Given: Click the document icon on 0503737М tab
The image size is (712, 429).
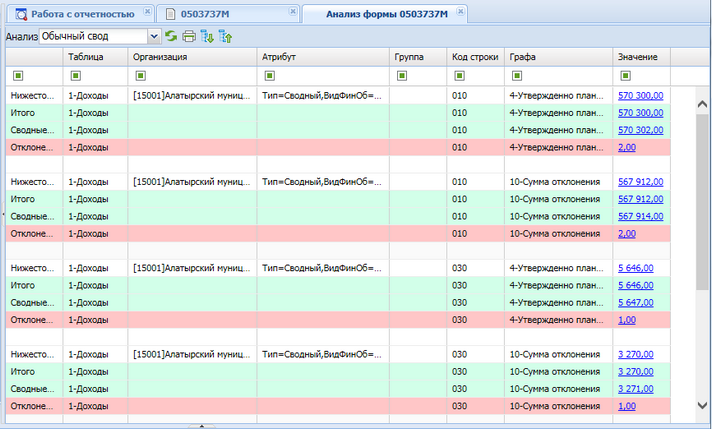Looking at the screenshot, I should [x=171, y=15].
